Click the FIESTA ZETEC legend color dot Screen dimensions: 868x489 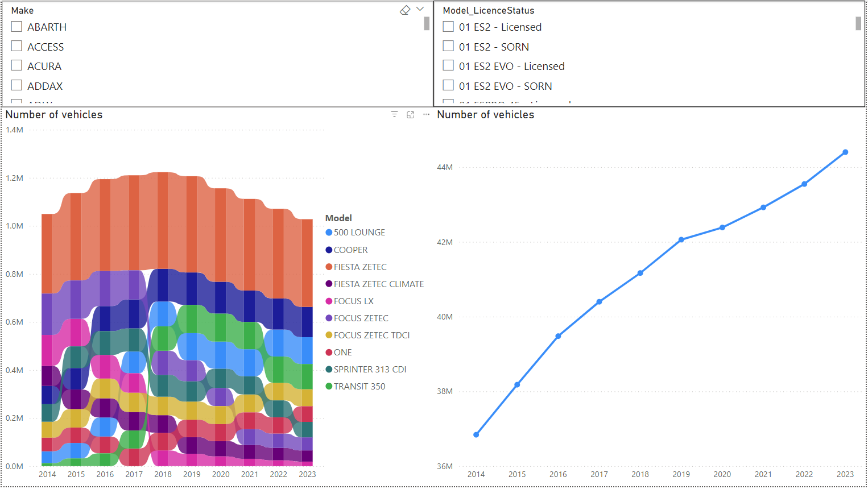point(329,267)
